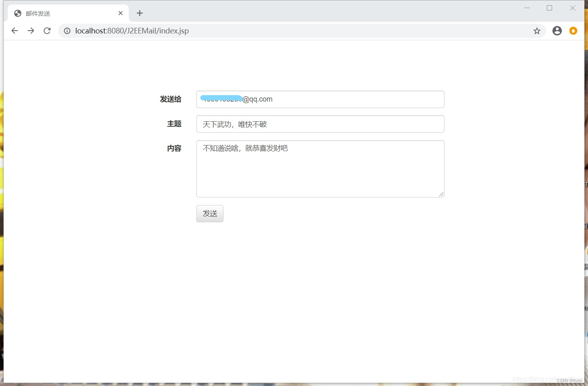This screenshot has width=588, height=386.
Task: Click the 发送 send button
Action: pyautogui.click(x=210, y=214)
